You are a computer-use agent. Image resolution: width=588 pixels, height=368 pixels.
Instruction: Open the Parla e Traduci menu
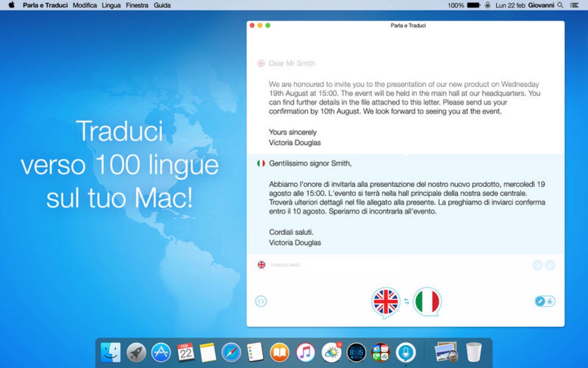[x=45, y=5]
